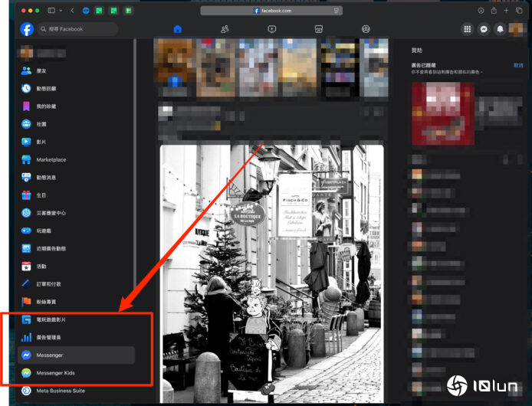Click 取消 to undo the hidden ad
Image resolution: width=532 pixels, height=406 pixels.
tap(518, 66)
